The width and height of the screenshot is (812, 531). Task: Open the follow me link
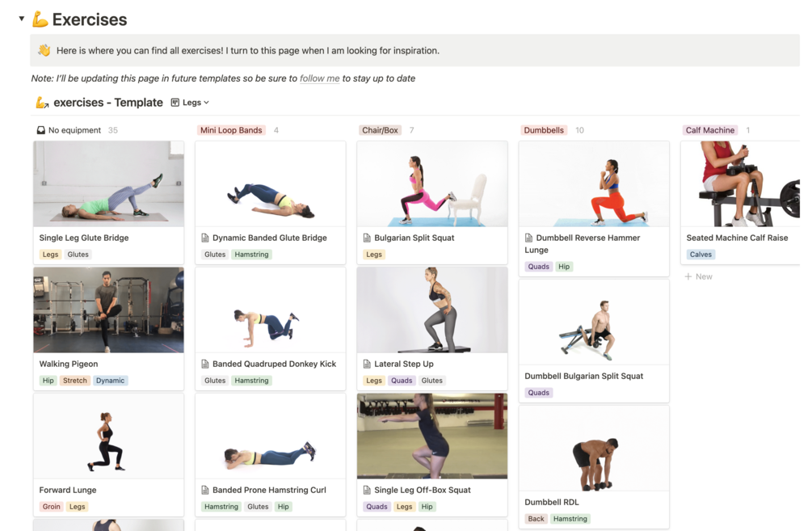point(319,78)
